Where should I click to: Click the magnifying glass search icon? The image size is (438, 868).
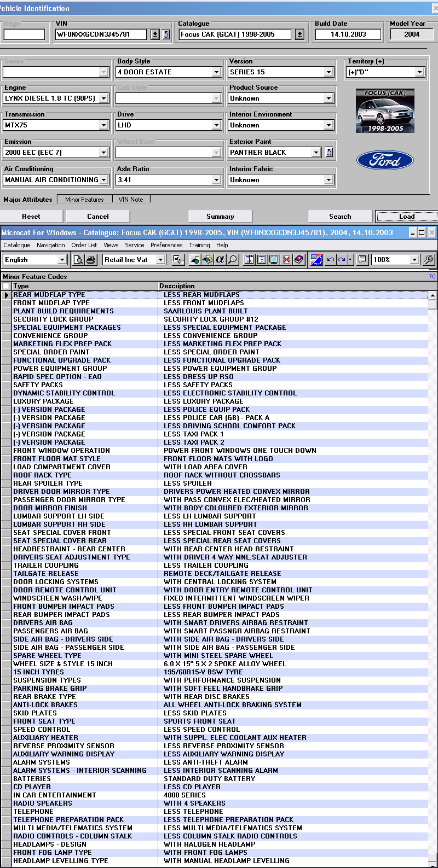point(233,260)
